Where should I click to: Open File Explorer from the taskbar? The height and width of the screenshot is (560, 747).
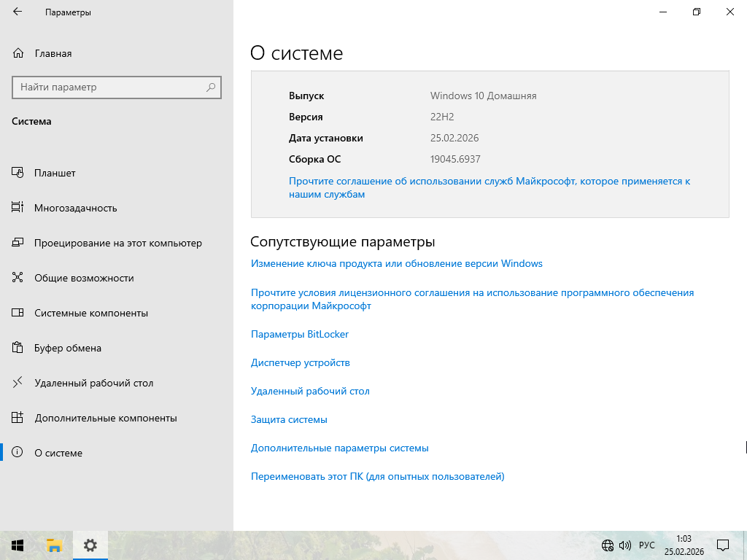click(53, 545)
